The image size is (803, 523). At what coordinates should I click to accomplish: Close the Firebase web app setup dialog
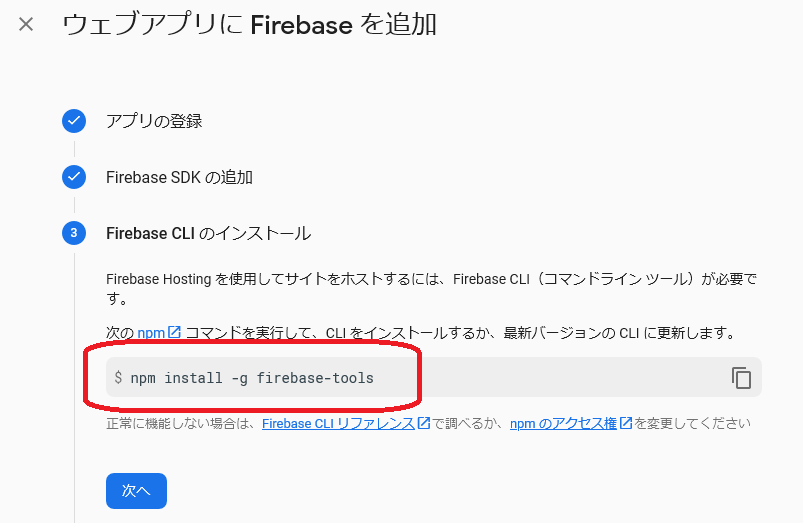click(26, 24)
